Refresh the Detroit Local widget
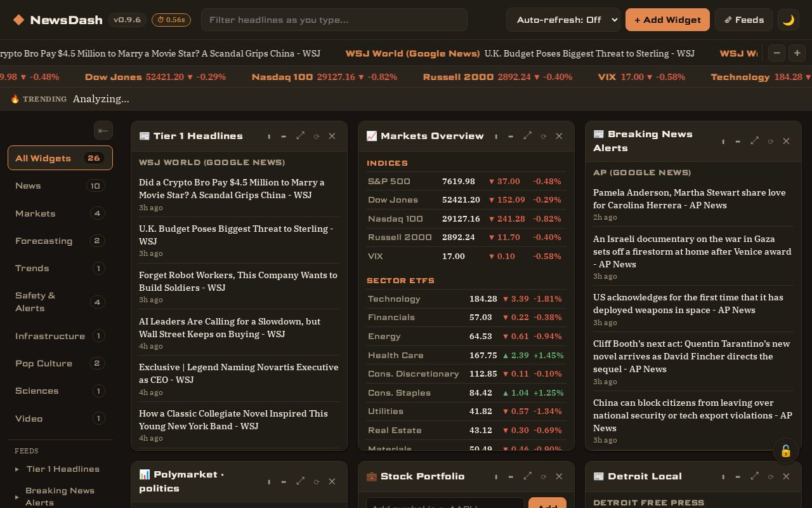Screen dimensions: 812x508 click(x=771, y=476)
